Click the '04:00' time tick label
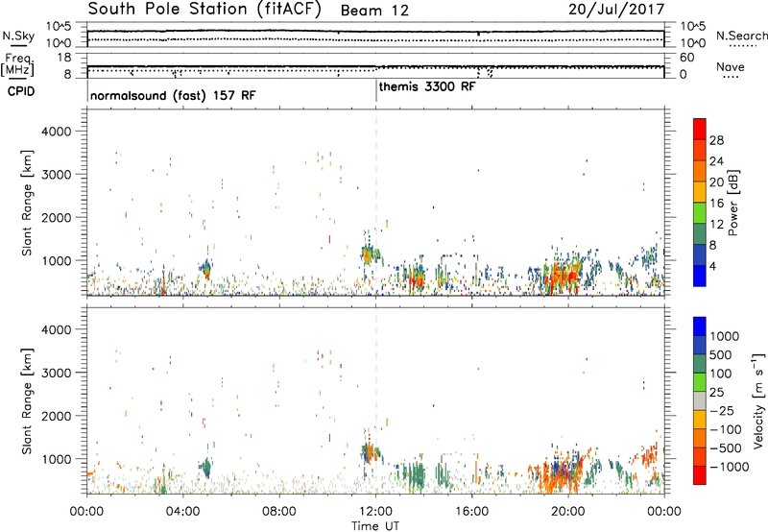 tap(182, 512)
